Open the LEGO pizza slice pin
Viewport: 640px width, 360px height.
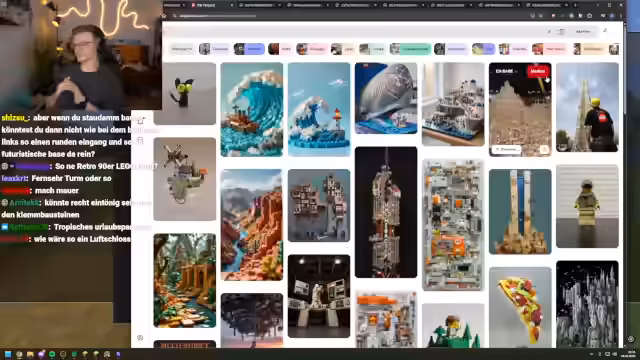520,307
